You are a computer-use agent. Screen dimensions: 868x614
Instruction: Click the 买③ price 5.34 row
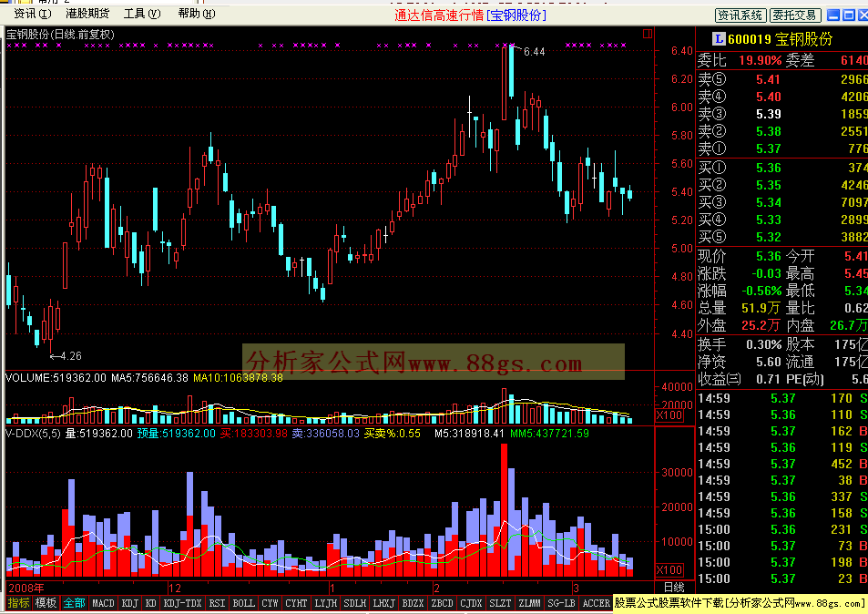click(781, 202)
